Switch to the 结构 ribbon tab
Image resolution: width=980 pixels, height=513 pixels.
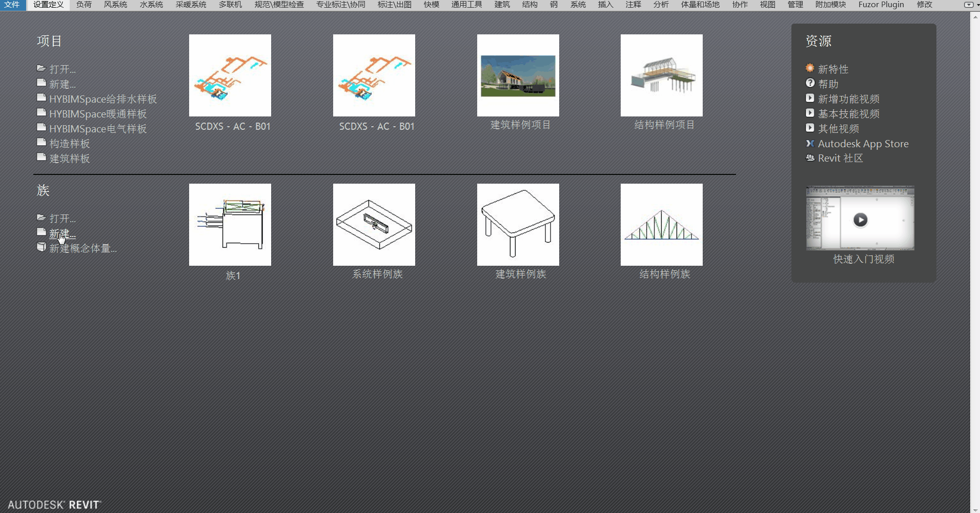(x=529, y=5)
